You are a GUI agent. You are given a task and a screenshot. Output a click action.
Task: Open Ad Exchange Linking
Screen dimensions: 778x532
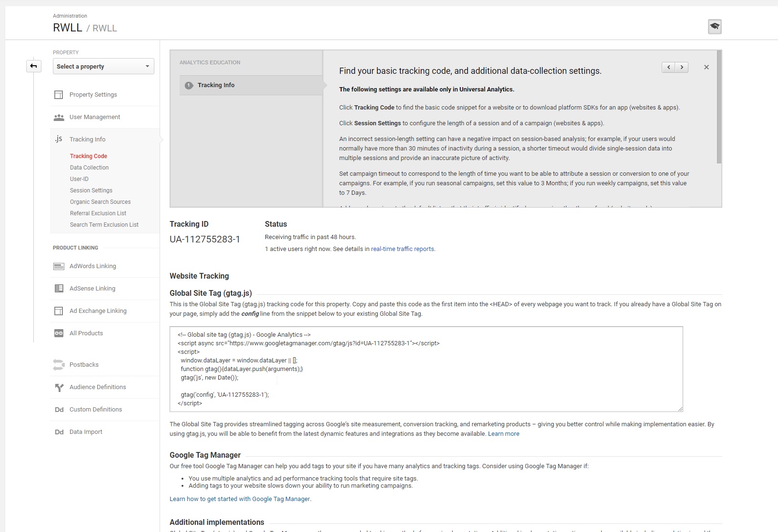pos(98,311)
